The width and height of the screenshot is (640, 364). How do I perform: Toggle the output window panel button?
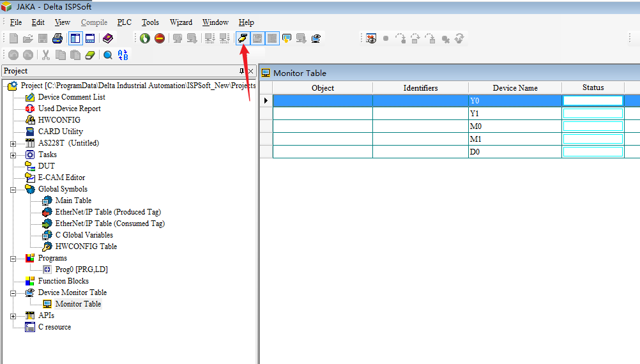click(x=90, y=38)
